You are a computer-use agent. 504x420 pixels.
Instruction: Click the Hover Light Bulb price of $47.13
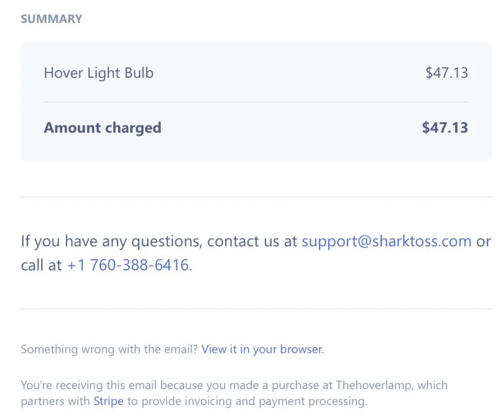[x=446, y=73]
